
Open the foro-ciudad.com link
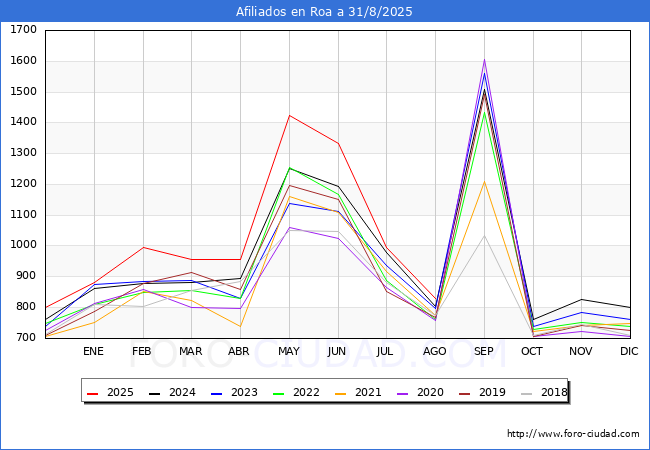pos(573,434)
